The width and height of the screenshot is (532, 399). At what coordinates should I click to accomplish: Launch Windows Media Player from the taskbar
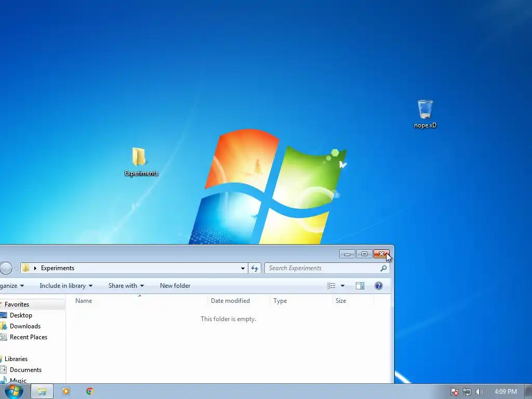coord(66,392)
